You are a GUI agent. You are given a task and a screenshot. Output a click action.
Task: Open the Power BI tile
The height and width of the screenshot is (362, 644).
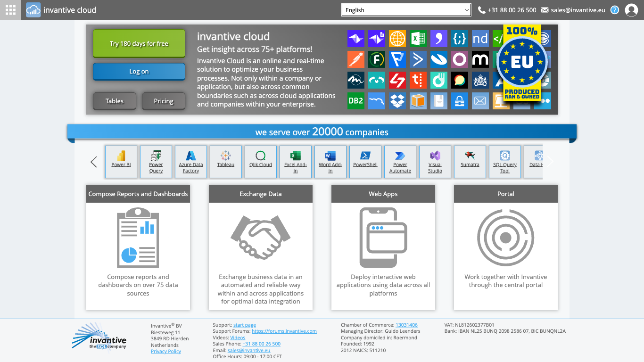click(121, 162)
